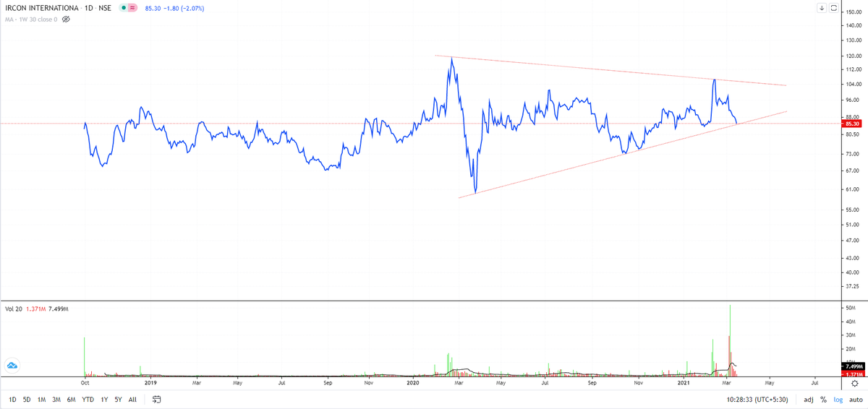This screenshot has height=409, width=868.
Task: Open chart settings gear icon at the bottom right
Action: (x=854, y=384)
